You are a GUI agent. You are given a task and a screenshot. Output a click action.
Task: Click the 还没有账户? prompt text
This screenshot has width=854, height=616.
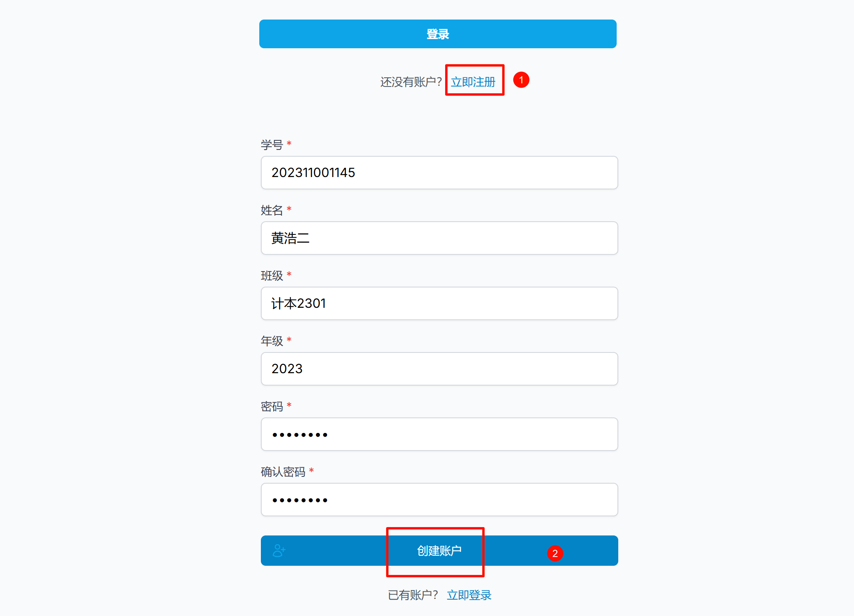pyautogui.click(x=411, y=82)
